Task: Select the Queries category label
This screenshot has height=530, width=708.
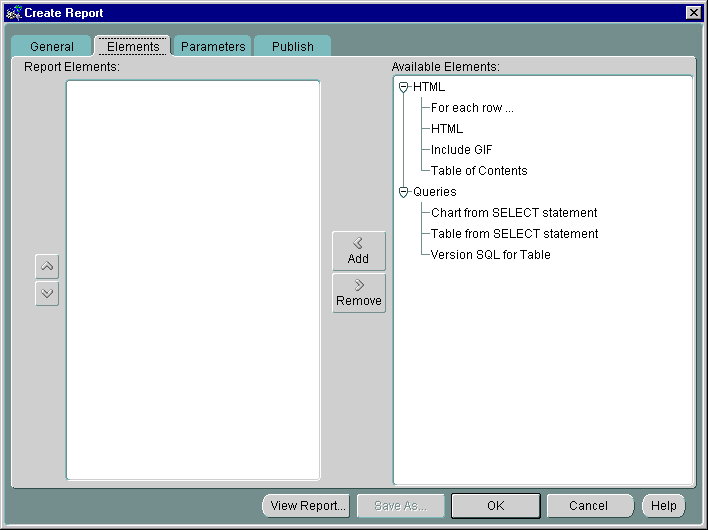Action: 435,192
